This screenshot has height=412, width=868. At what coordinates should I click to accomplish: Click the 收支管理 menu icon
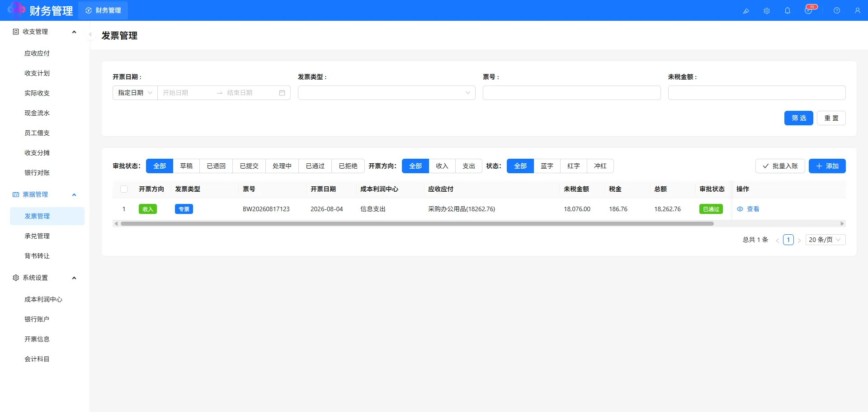pos(16,32)
